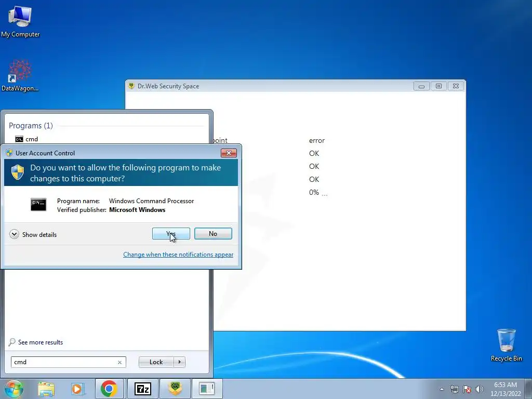
Task: Click the UAC shield icon in banner
Action: (17, 172)
